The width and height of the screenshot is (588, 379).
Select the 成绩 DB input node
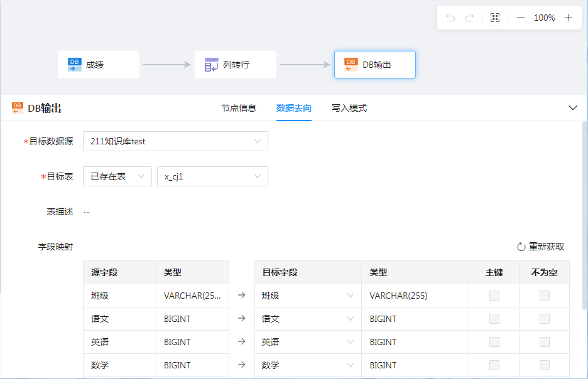click(x=99, y=65)
